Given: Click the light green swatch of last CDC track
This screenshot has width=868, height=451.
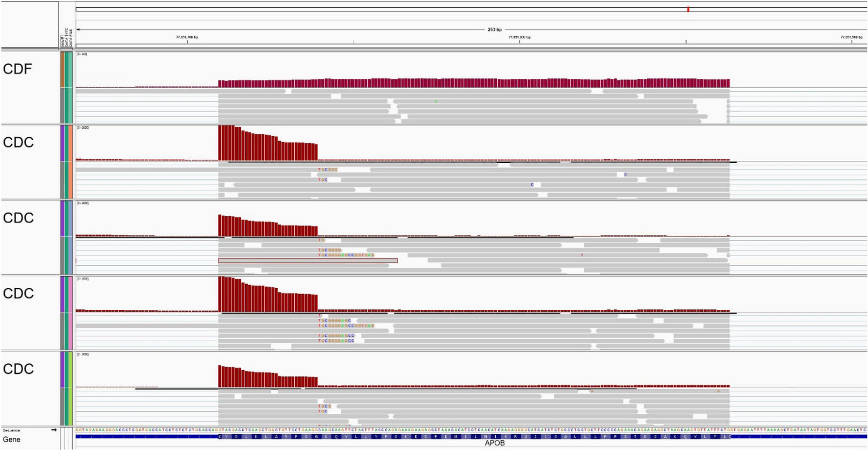Looking at the screenshot, I should click(71, 370).
